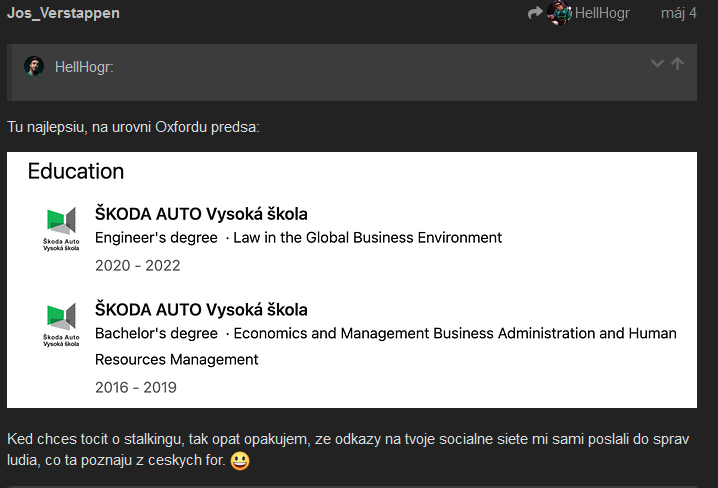Click the HellHogr: quote title
The height and width of the screenshot is (488, 718).
[x=84, y=67]
